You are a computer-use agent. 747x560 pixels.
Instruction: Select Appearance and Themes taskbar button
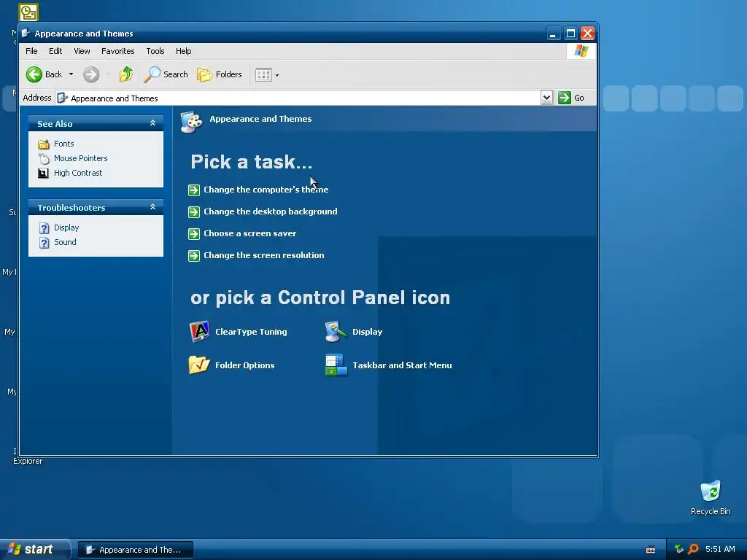[x=135, y=550]
